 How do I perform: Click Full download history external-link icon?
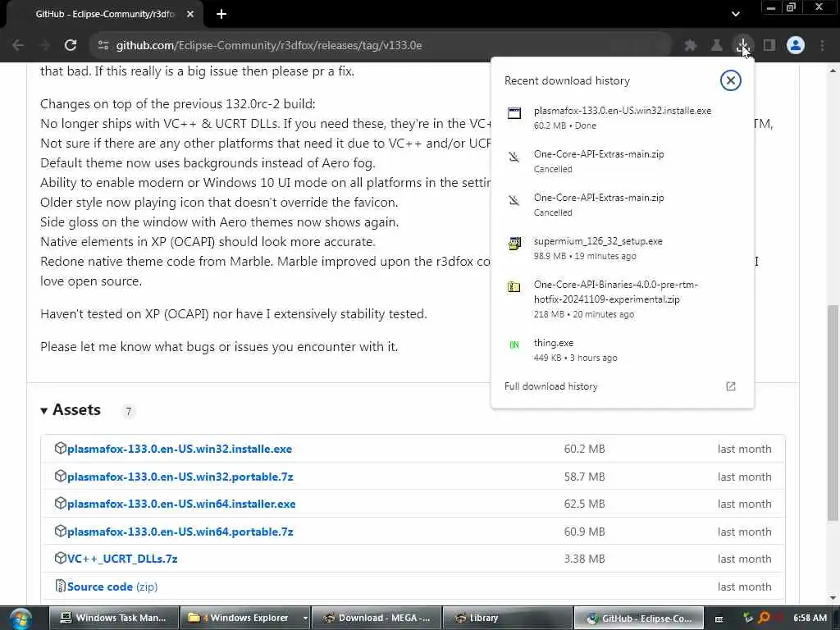tap(731, 386)
